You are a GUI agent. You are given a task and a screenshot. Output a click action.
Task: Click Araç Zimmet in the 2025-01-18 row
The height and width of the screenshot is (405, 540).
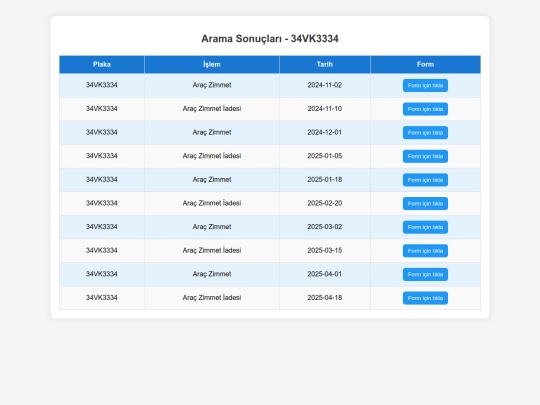click(x=212, y=179)
